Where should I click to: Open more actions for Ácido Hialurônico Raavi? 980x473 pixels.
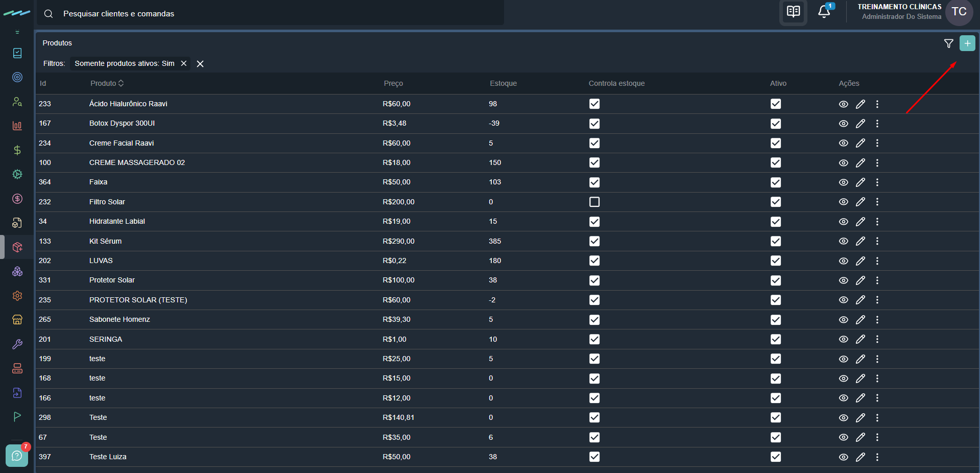click(x=877, y=104)
